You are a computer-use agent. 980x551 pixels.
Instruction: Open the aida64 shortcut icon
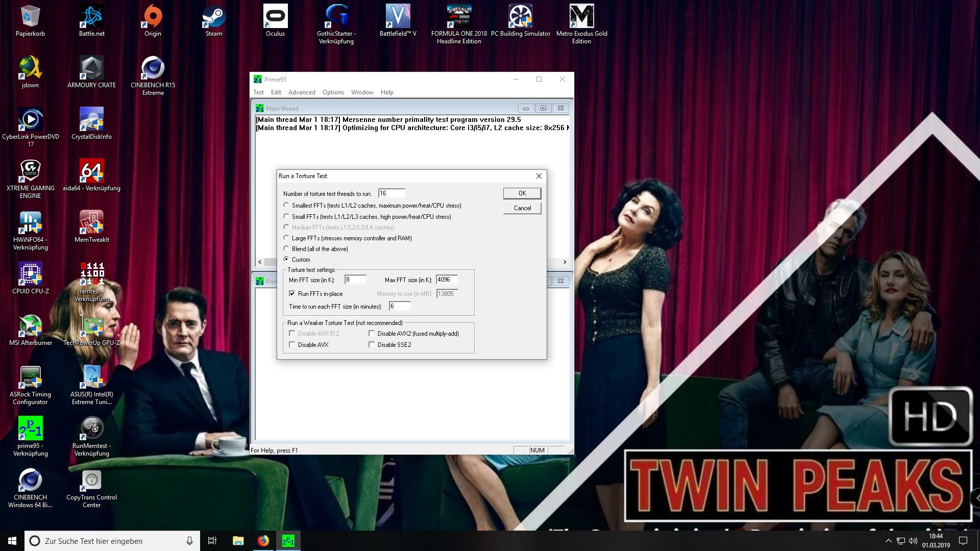click(92, 171)
